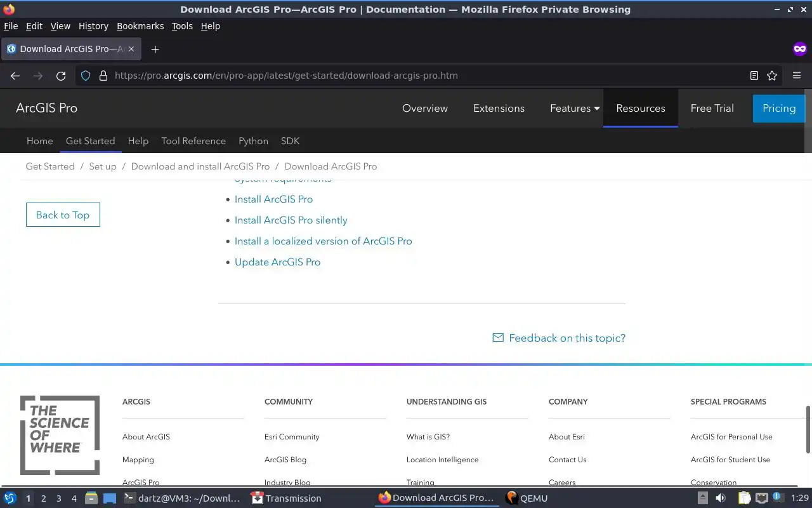Open What is GIS? footer link
Image resolution: width=812 pixels, height=508 pixels.
(x=428, y=437)
